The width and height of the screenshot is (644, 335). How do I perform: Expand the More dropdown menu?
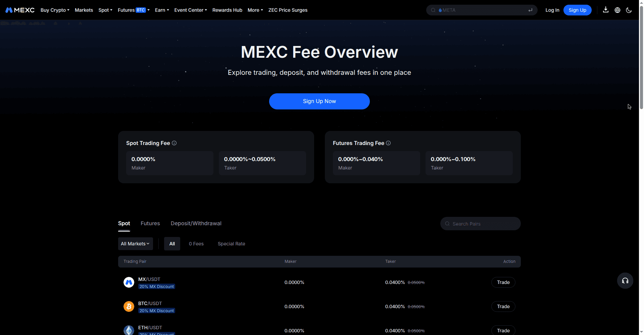[255, 10]
